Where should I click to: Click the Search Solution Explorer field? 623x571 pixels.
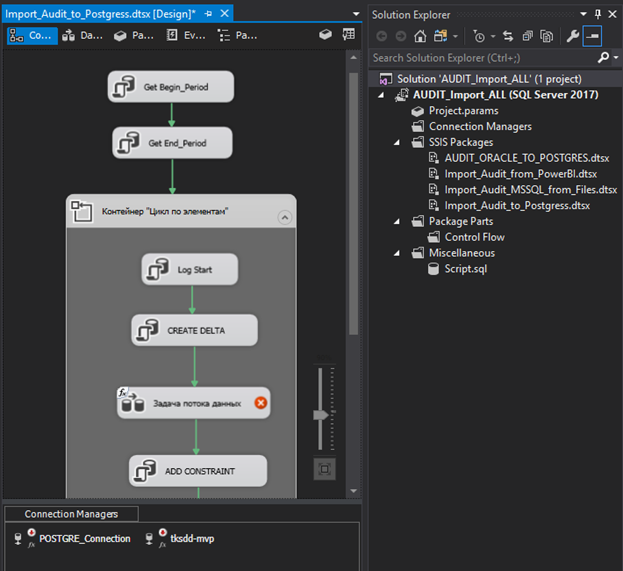483,58
